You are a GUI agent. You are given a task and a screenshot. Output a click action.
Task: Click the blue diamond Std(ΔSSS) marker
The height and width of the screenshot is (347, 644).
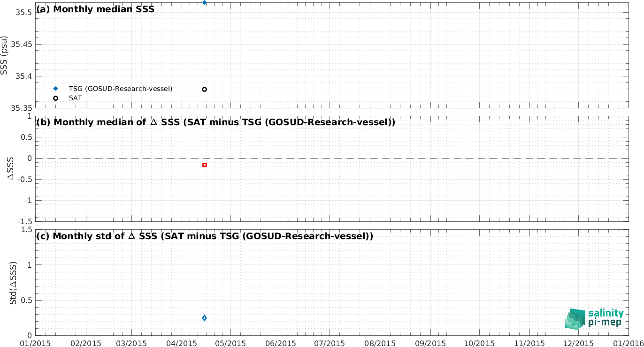pos(204,318)
